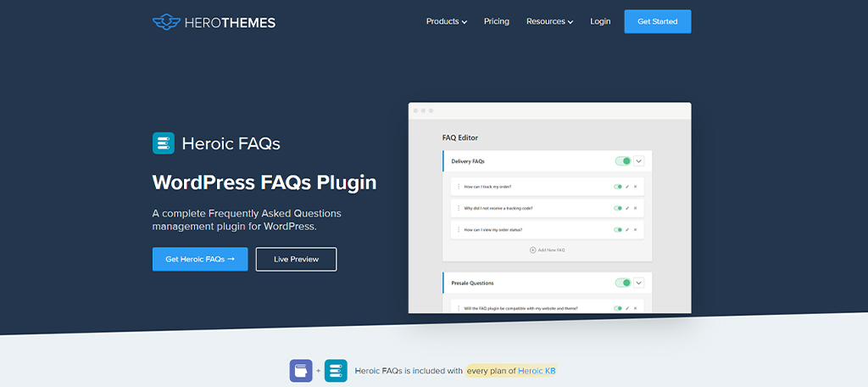
Task: Edit 'How can I view my order status?' using the pencil icon
Action: [627, 229]
